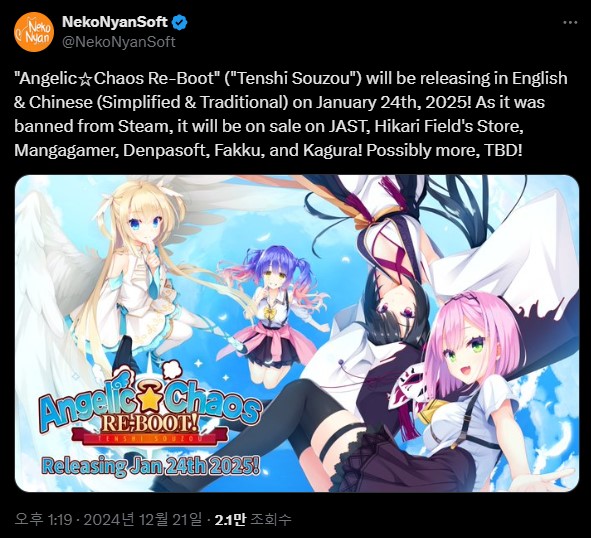Click the RE-BOOT! red banner text
The image size is (591, 538).
[149, 424]
